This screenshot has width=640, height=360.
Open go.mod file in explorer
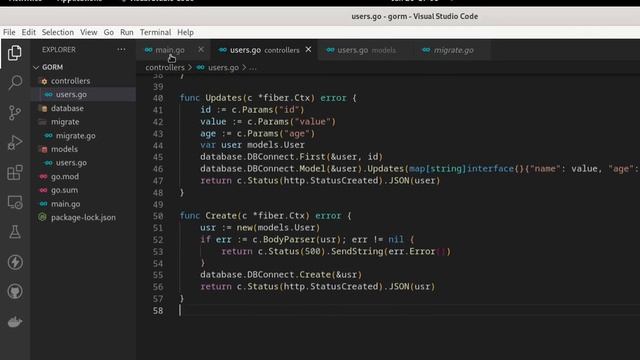83,176
